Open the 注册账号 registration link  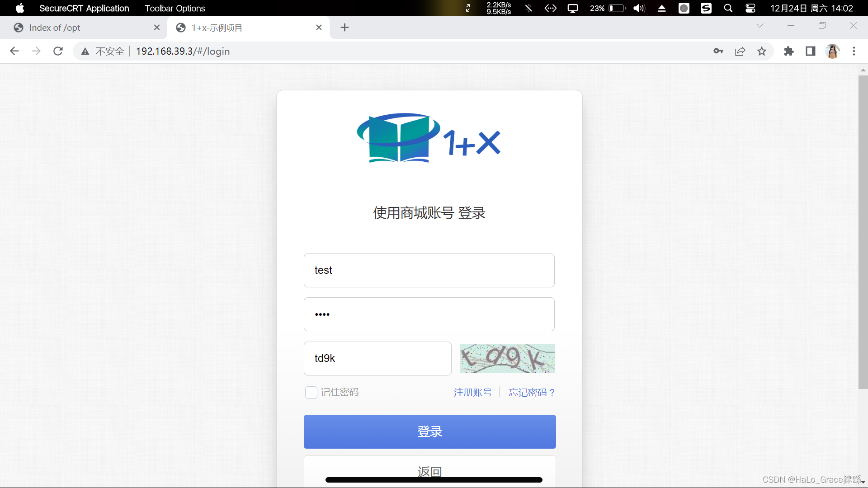(x=472, y=392)
